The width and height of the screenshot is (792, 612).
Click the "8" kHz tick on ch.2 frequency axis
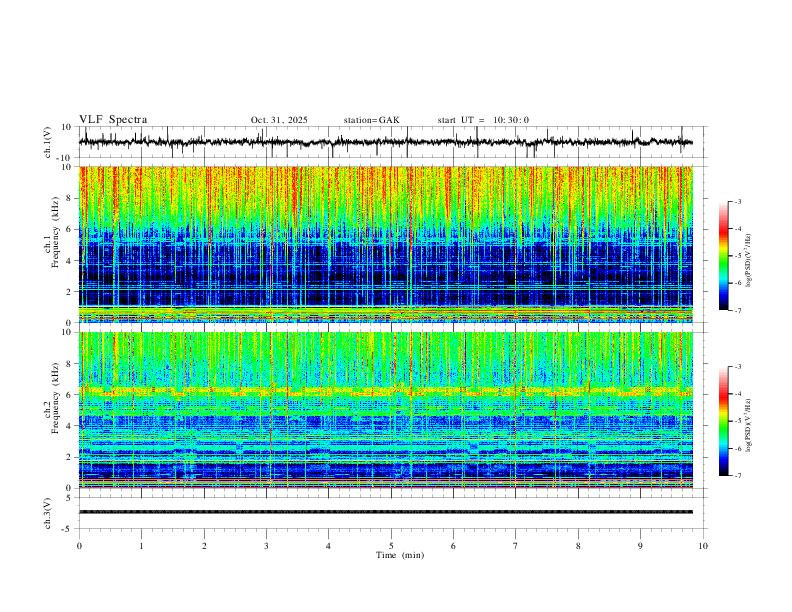(70, 364)
